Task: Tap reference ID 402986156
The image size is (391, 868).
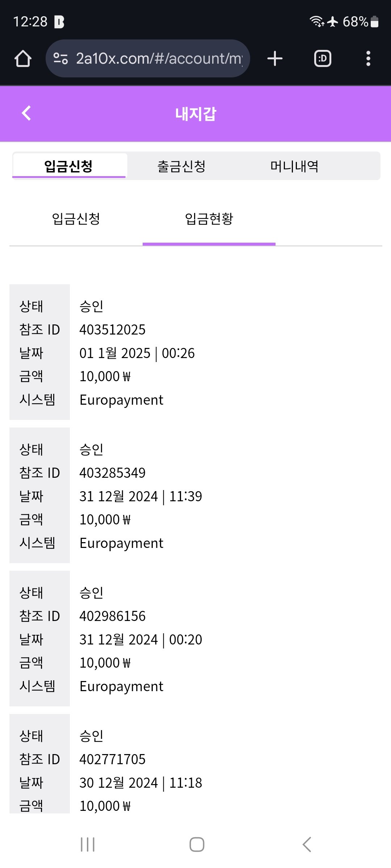Action: click(112, 616)
